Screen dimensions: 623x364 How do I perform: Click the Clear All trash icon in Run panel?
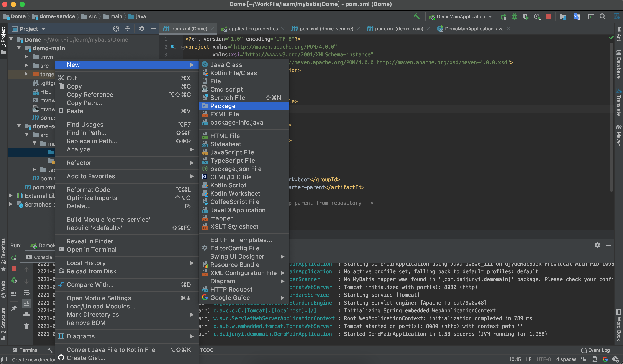pos(26,326)
